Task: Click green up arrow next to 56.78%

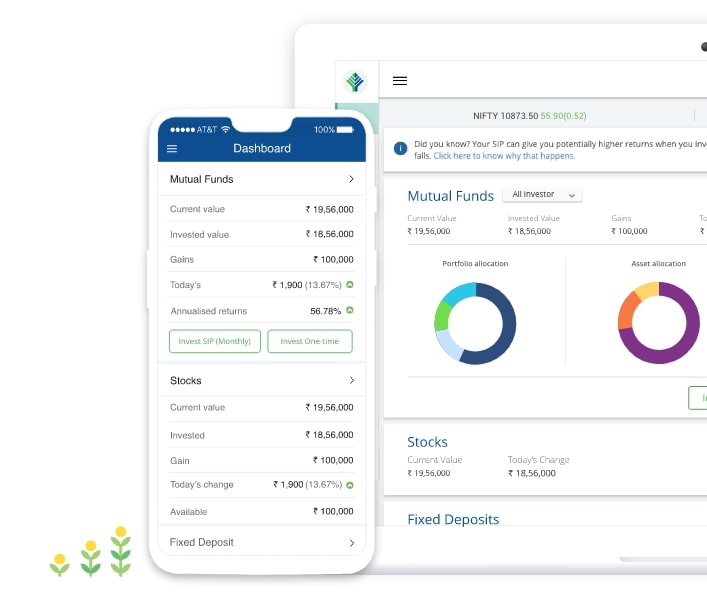Action: [349, 310]
